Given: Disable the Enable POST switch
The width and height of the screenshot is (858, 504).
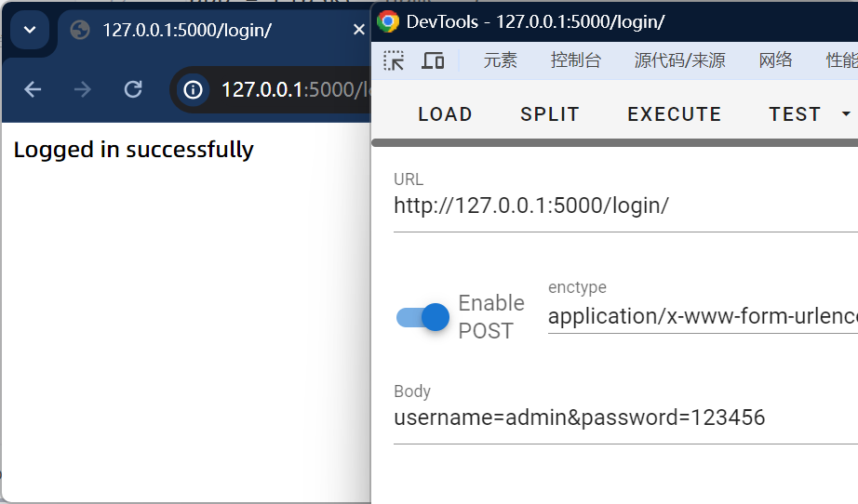Looking at the screenshot, I should (423, 317).
